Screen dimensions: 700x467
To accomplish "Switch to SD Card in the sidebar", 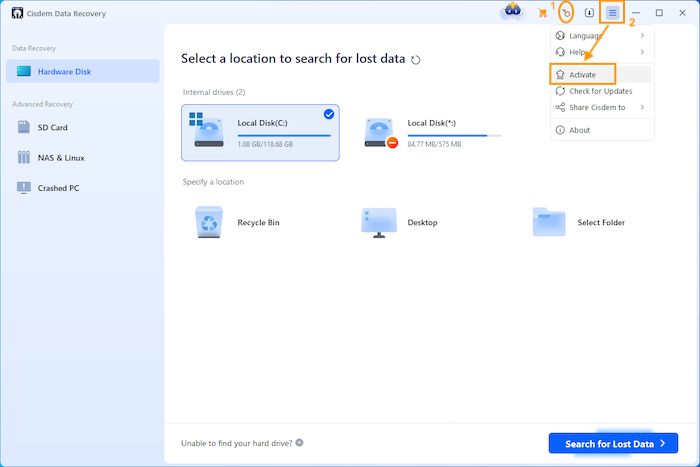I will 55,127.
